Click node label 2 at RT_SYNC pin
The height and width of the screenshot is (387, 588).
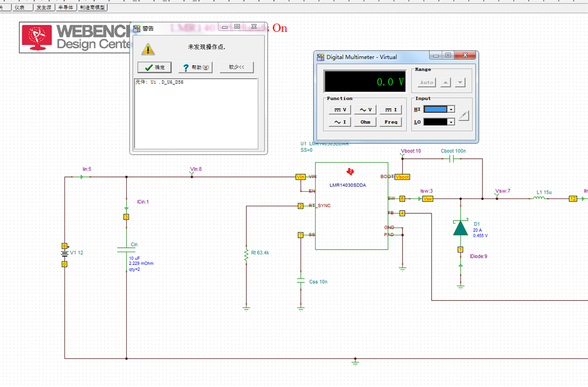300,206
